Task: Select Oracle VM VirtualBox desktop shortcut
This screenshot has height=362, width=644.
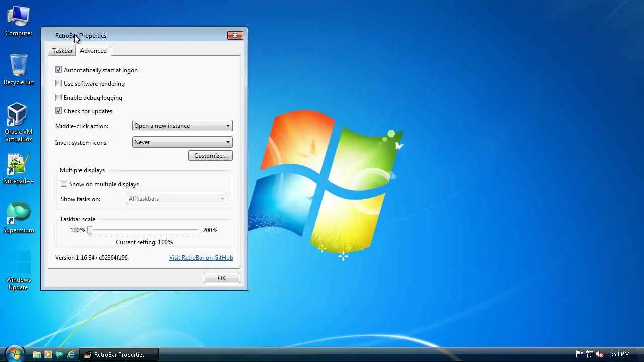Action: (19, 123)
